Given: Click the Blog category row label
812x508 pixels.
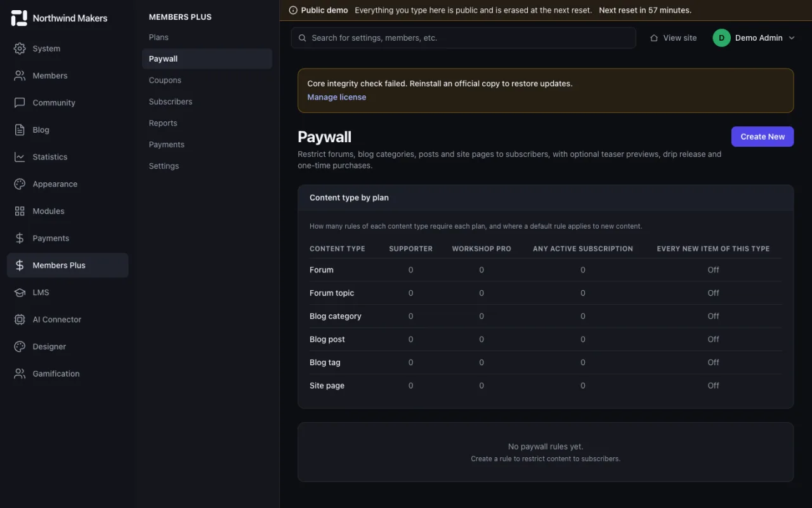Looking at the screenshot, I should click(x=335, y=316).
